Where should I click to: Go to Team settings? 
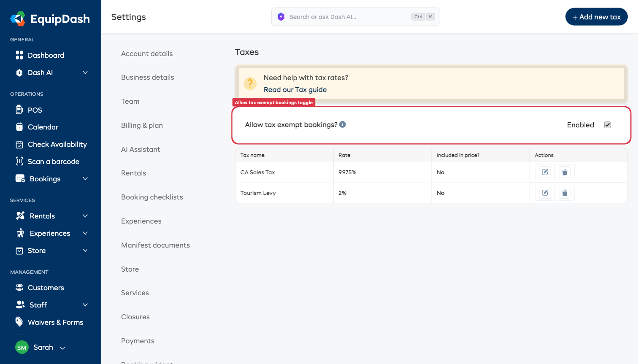(130, 101)
